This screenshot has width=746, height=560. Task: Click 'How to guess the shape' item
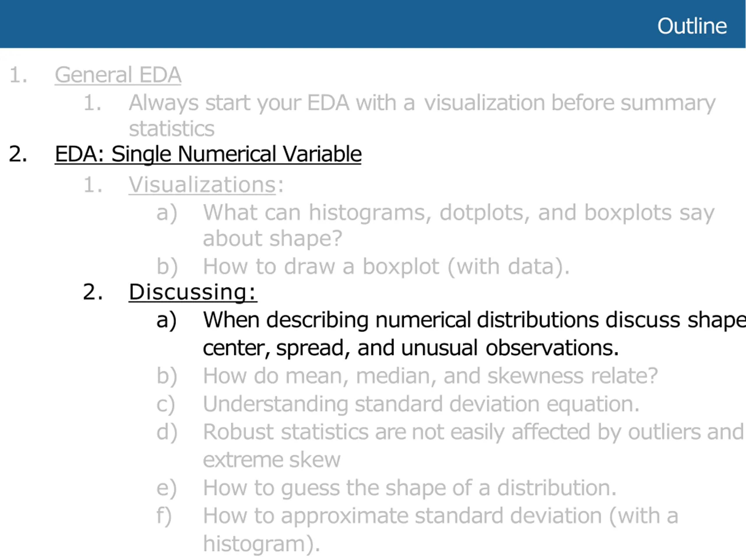click(x=409, y=488)
